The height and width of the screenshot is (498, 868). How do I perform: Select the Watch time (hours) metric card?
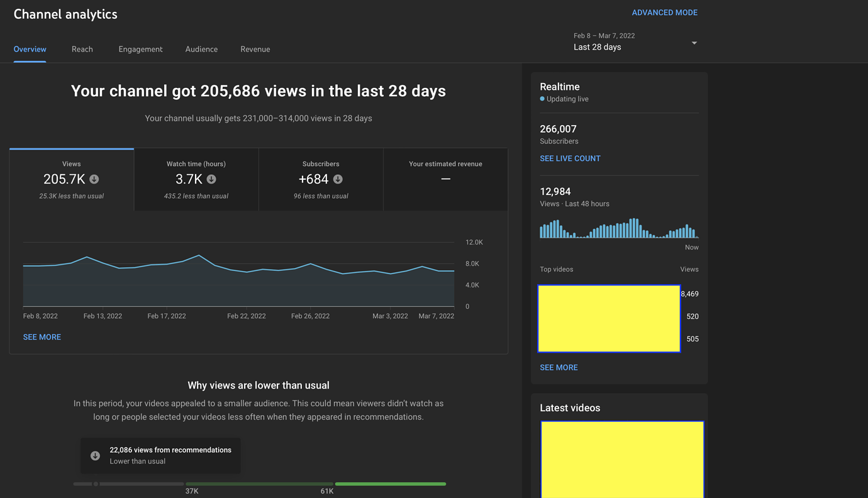[196, 179]
